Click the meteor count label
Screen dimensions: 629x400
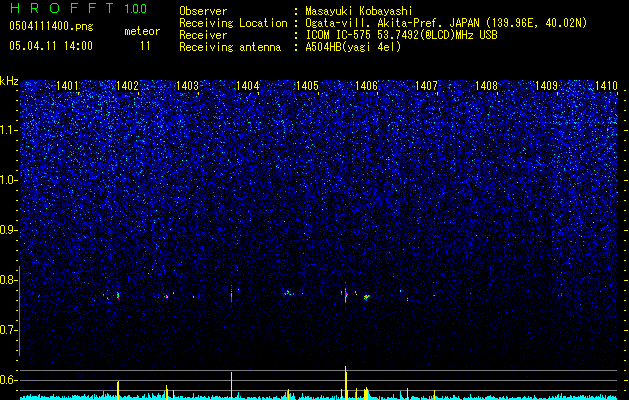click(x=142, y=31)
